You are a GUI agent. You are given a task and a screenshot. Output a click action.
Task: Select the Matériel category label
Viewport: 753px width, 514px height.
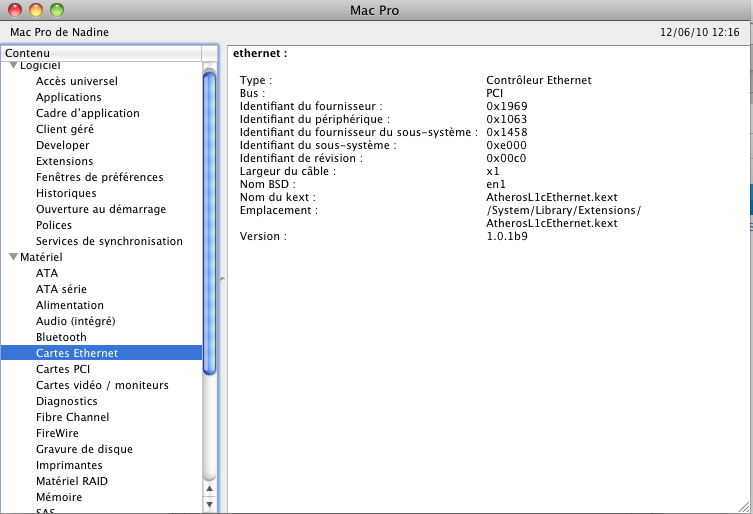41,257
